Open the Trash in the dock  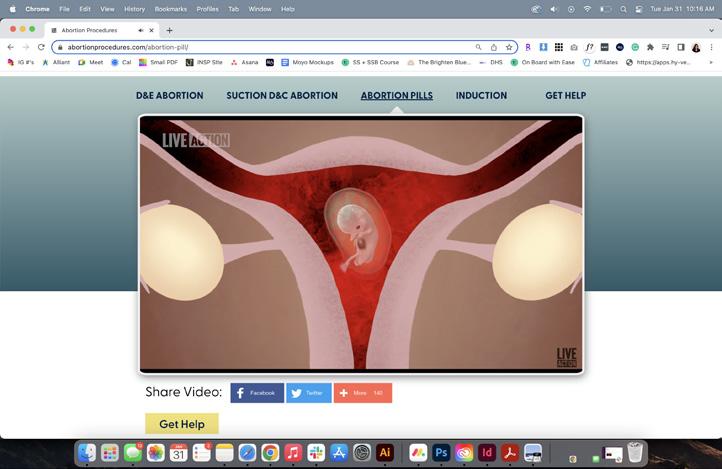(x=635, y=452)
